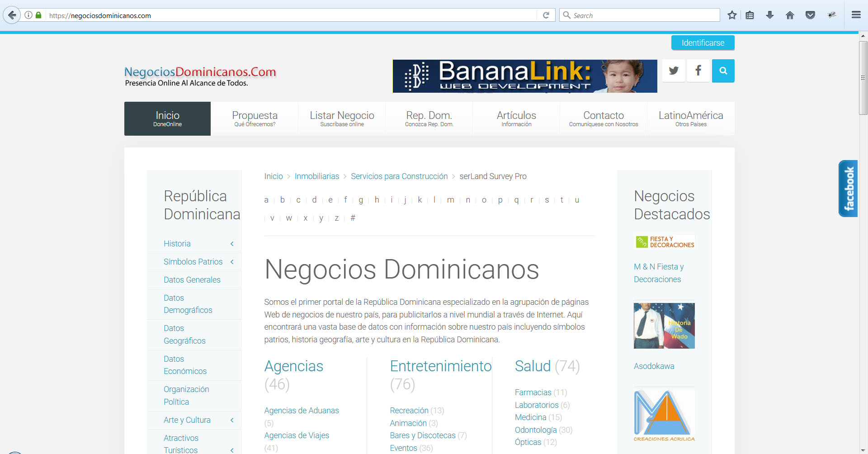Click the browser back arrow button

[12, 15]
